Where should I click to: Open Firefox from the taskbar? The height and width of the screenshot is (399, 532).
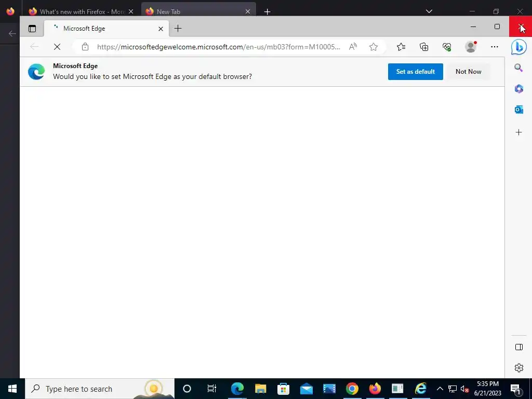click(x=375, y=389)
